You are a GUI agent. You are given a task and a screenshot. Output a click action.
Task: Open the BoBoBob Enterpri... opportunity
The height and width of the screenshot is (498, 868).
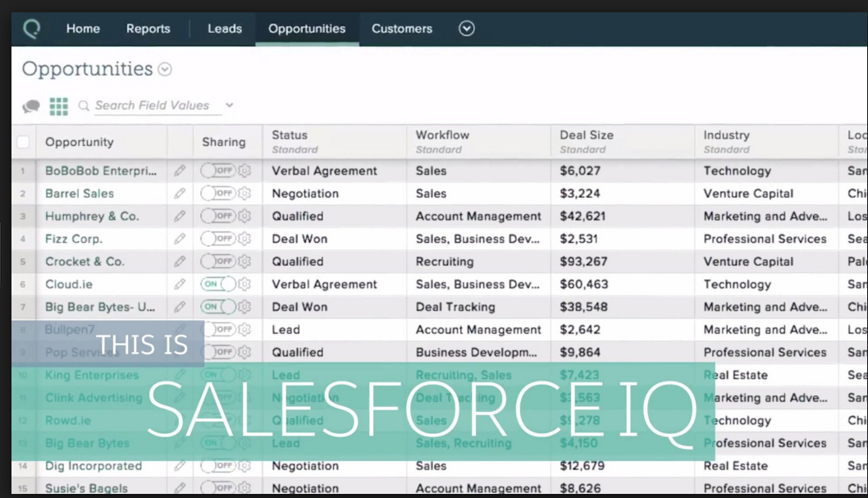point(101,171)
